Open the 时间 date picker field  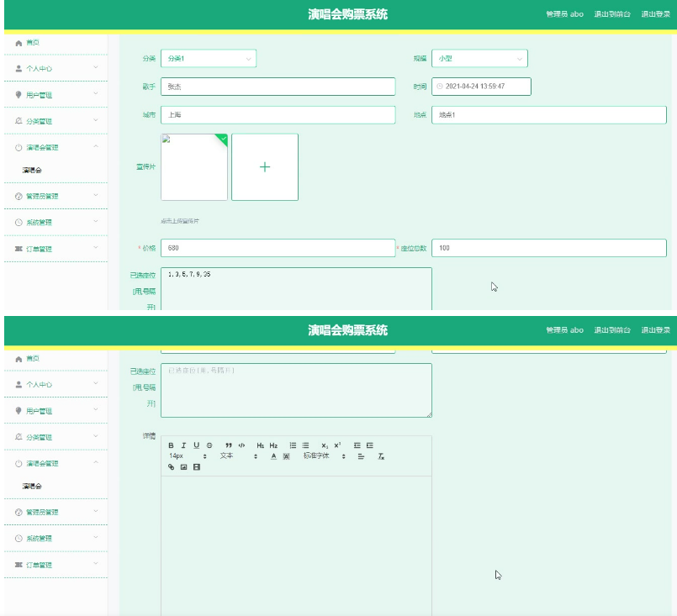(481, 87)
